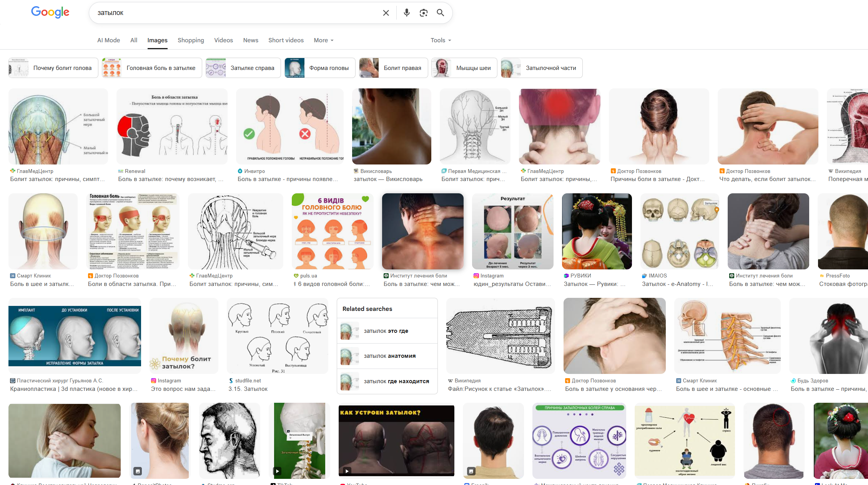Open e-Anatomy skulls image result

(x=679, y=231)
